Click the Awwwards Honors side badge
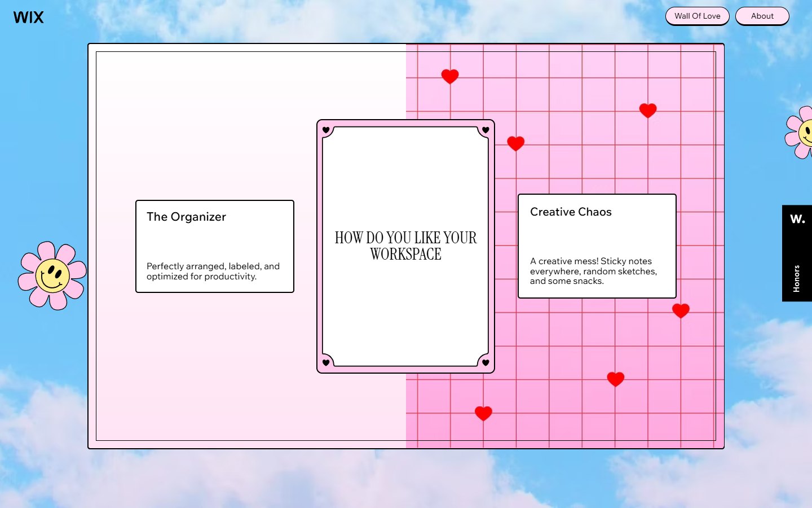 tap(797, 253)
